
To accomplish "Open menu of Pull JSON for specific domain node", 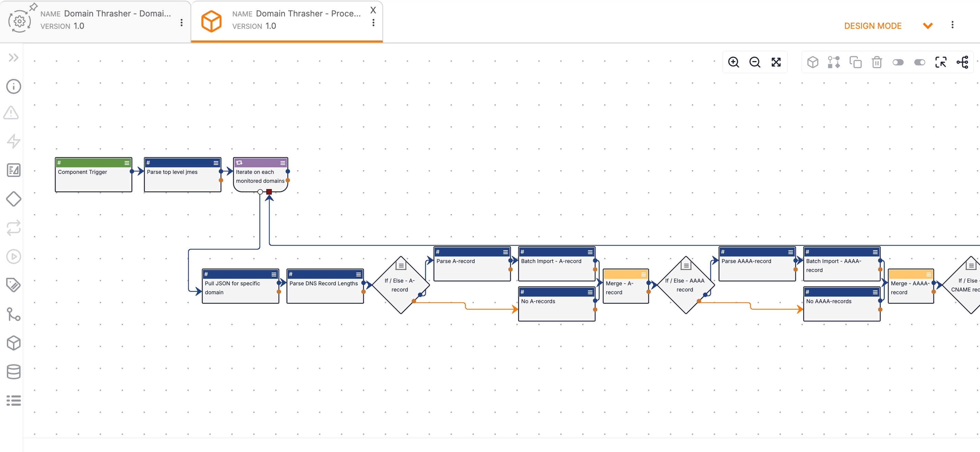I will (x=273, y=275).
